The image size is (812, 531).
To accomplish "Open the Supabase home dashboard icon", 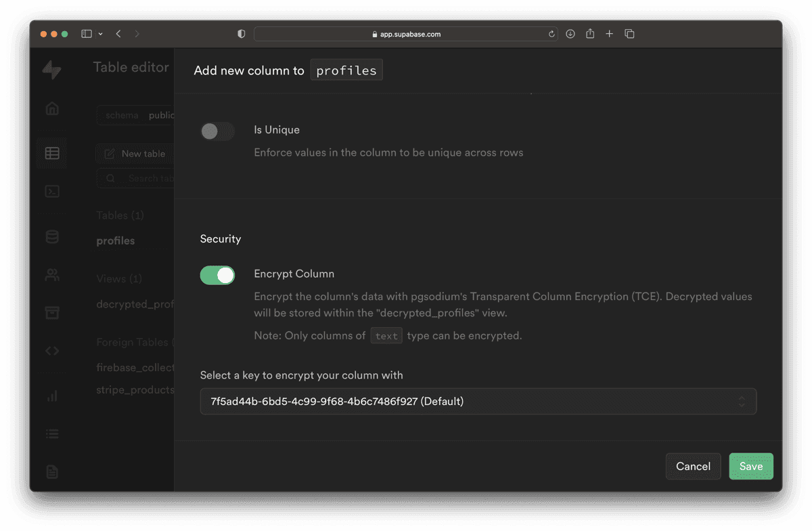I will tap(52, 108).
